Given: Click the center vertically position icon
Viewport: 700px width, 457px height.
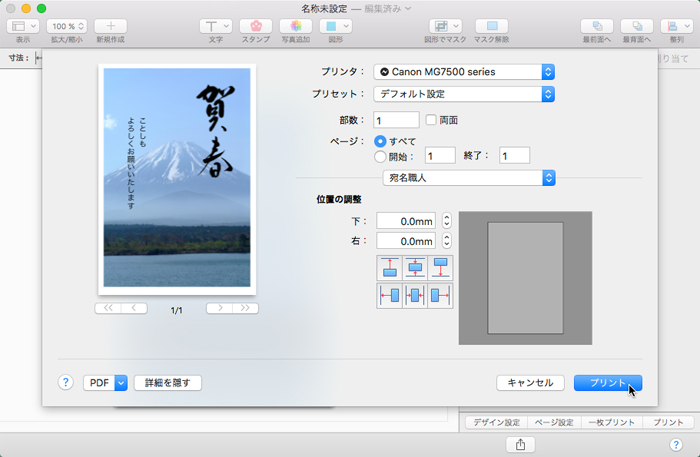Looking at the screenshot, I should (x=414, y=268).
